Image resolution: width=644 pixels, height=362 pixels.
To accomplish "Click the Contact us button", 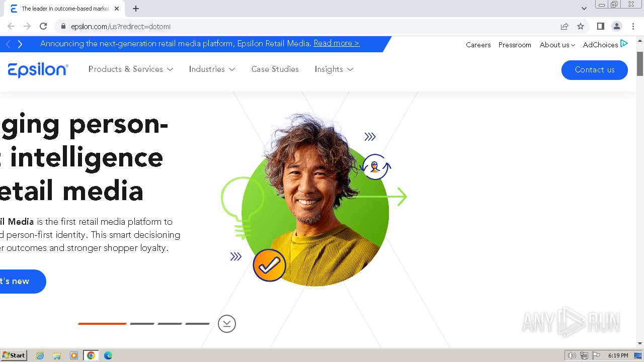I will tap(594, 70).
